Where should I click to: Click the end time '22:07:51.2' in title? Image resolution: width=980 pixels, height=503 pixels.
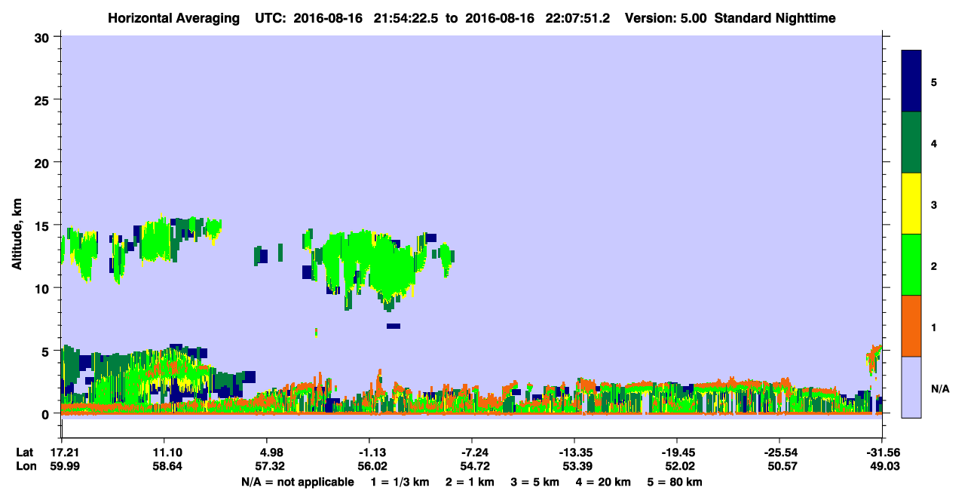click(x=577, y=18)
